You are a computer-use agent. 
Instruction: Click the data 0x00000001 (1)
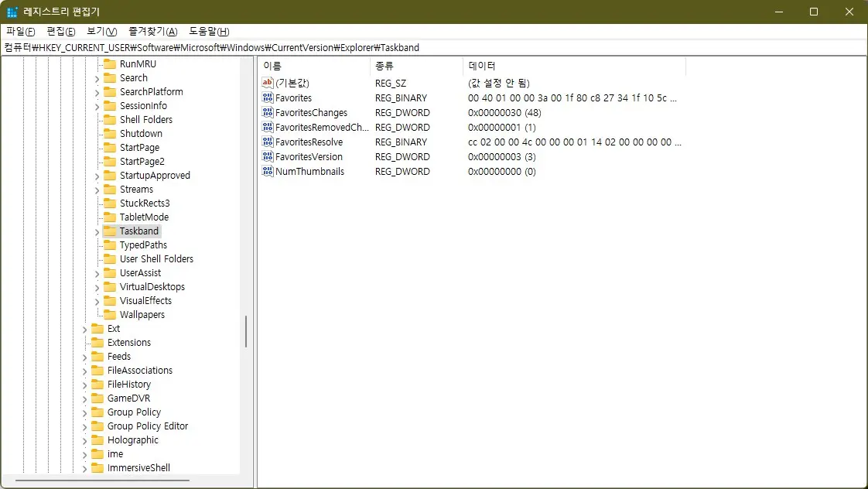tap(501, 128)
